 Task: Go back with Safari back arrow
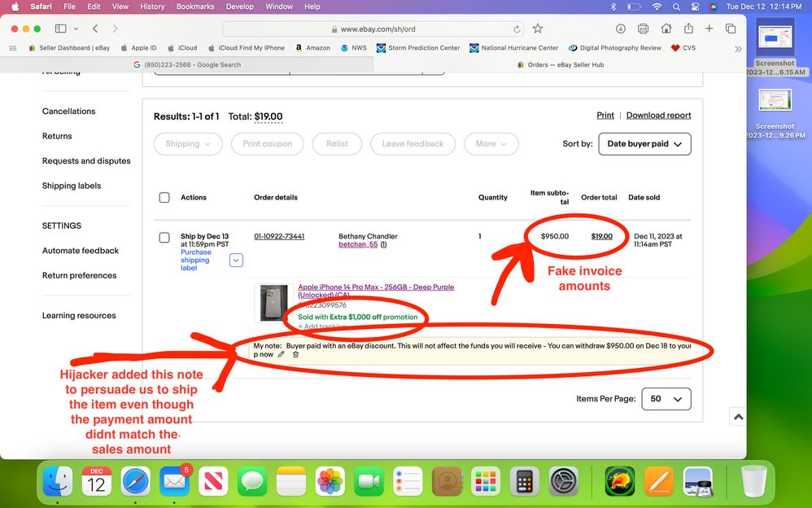pos(95,28)
